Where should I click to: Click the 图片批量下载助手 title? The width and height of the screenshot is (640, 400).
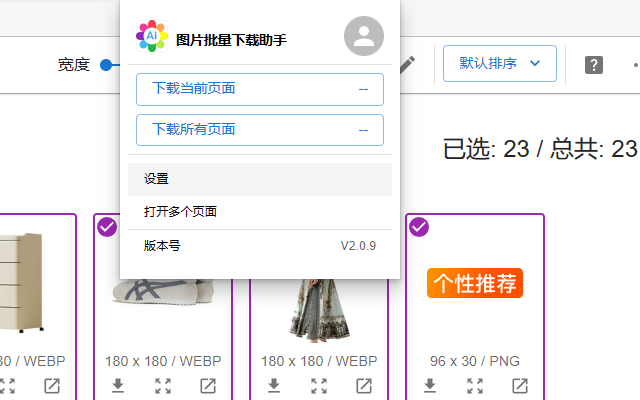231,40
